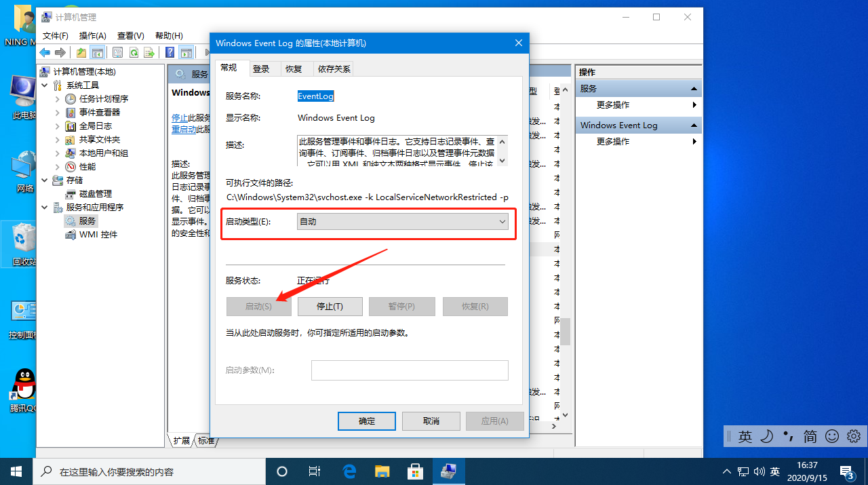Click the forward arrow in Computer Management toolbar
868x485 pixels.
tap(60, 52)
